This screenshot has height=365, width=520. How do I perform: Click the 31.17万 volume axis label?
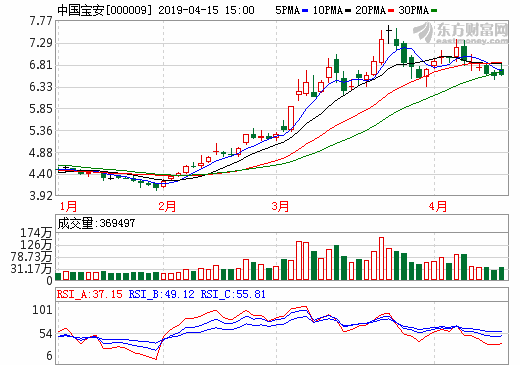(31, 269)
